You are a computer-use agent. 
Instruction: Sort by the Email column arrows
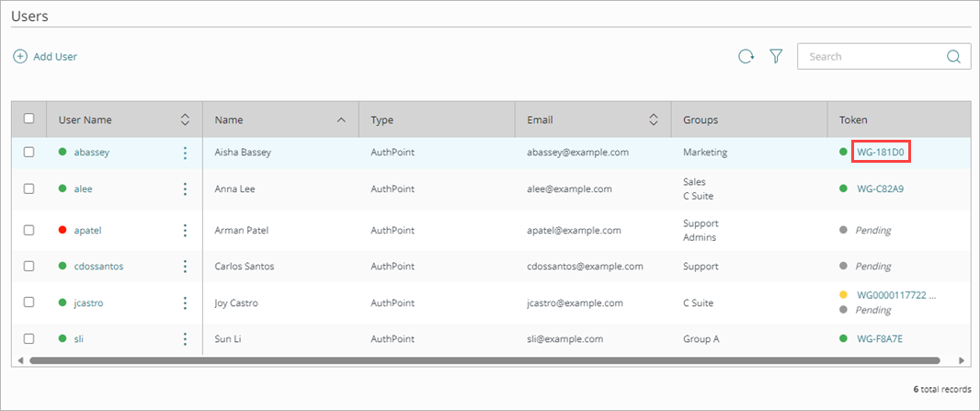click(654, 120)
